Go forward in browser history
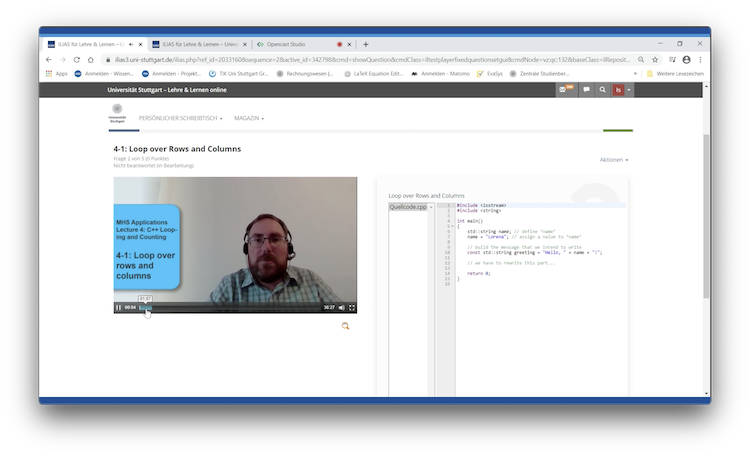Viewport: 750px width, 456px height. (63, 60)
